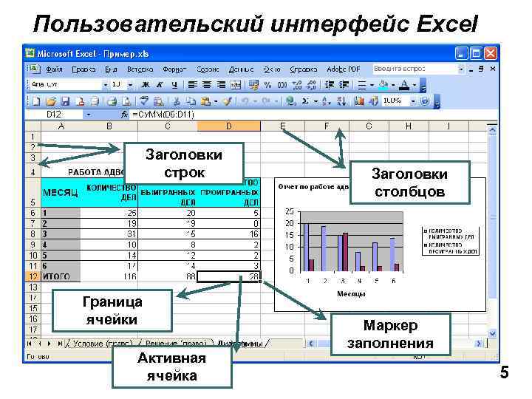Viewport: 532px width, 399px height.
Task: Cut selection with the scissors icon
Action: click(177, 101)
